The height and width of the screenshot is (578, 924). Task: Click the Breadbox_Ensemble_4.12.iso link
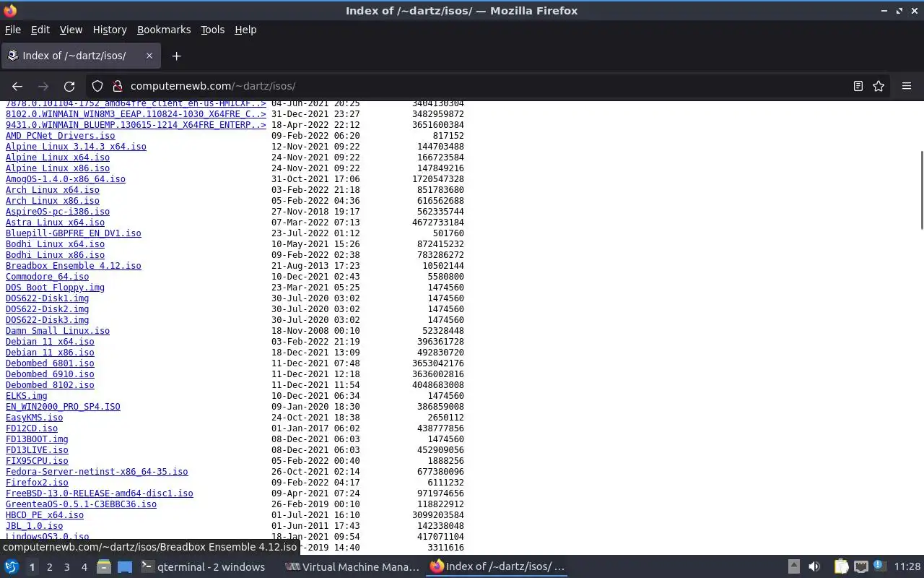coord(74,266)
